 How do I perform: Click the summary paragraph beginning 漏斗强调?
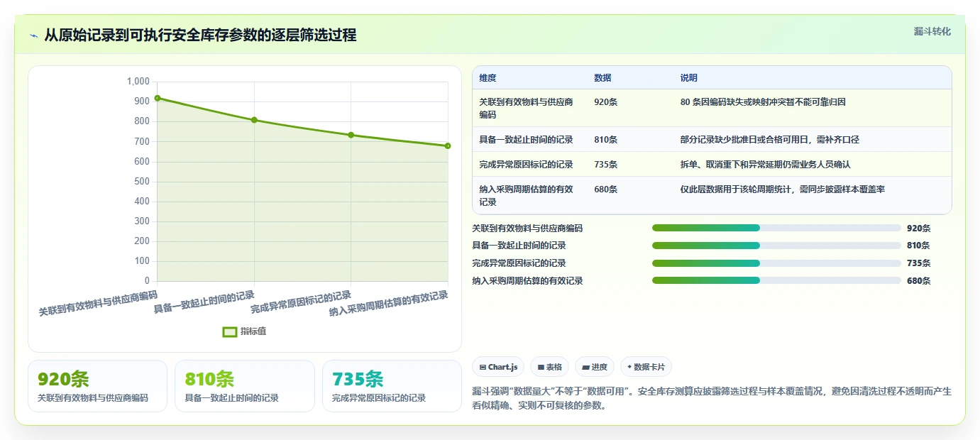tap(712, 399)
